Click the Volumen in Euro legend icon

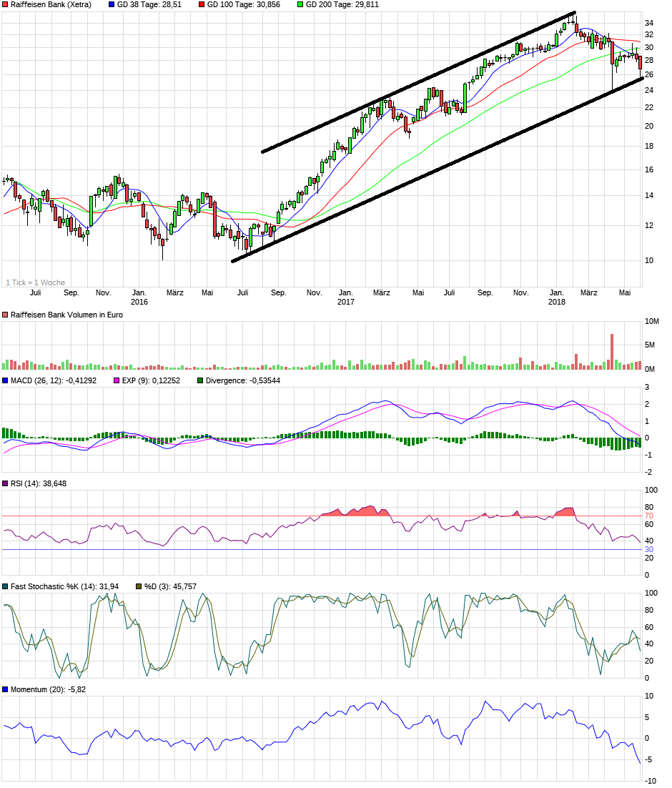pos(6,314)
